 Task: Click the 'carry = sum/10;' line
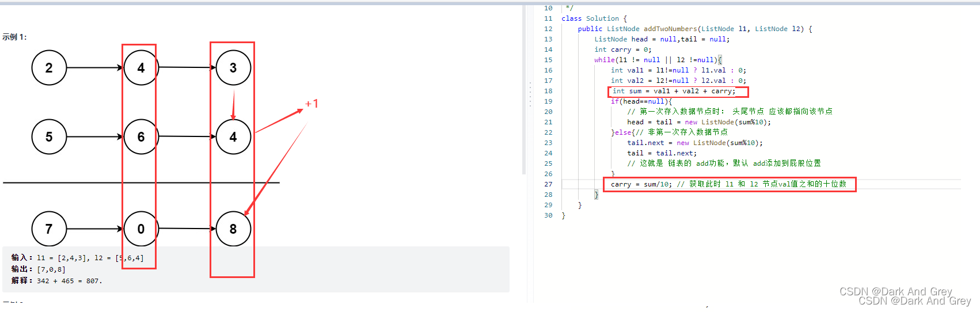click(x=728, y=184)
